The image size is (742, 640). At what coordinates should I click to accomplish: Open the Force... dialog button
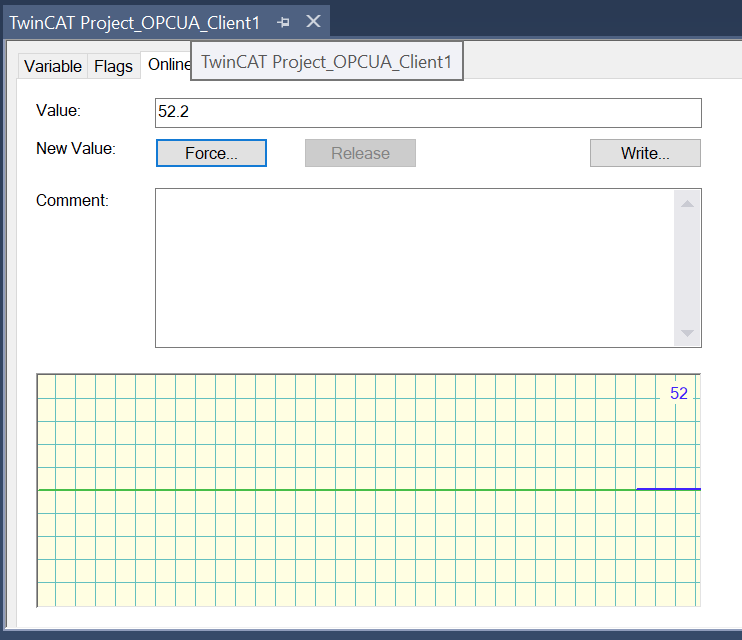[x=211, y=153]
